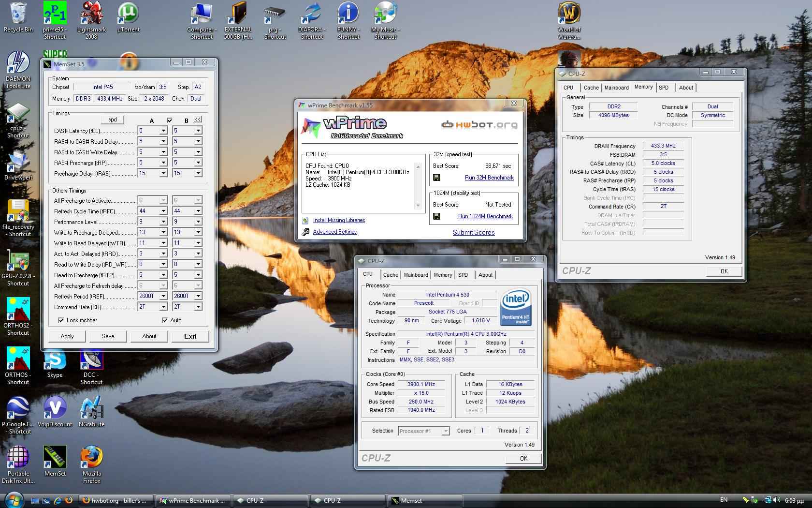The height and width of the screenshot is (508, 812).
Task: Expand Refresh Cycle Time (tRFC) column A dropdown
Action: coord(163,211)
